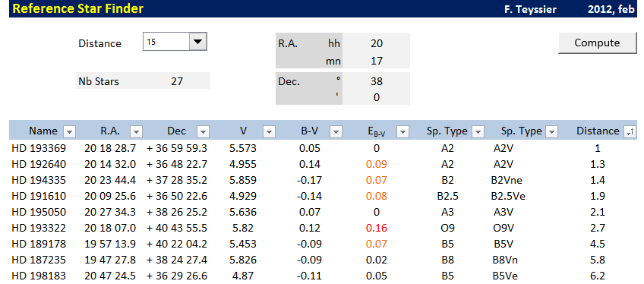Open the R.A. column filter arrow
Screen dimensions: 644x284
(x=136, y=131)
